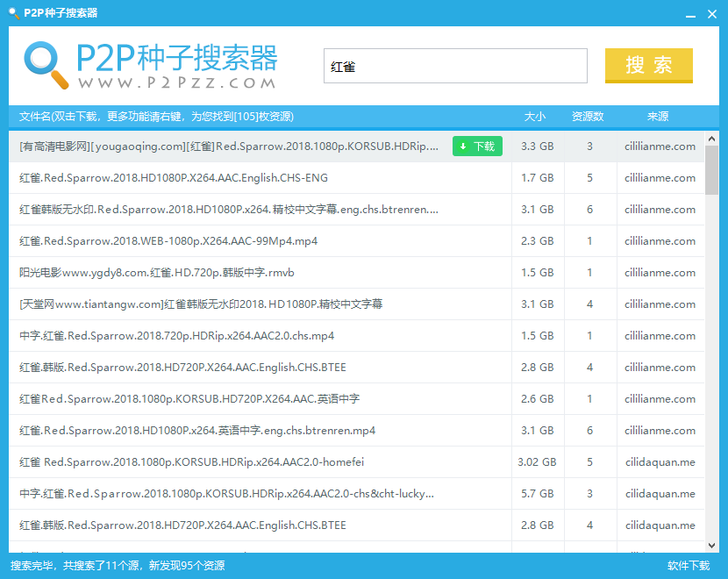The width and height of the screenshot is (728, 579).
Task: Click the 资源数 column header
Action: coord(588,117)
